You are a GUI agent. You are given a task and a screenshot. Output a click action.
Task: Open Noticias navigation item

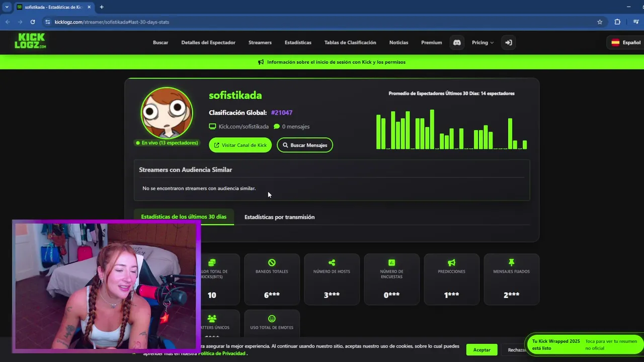398,43
